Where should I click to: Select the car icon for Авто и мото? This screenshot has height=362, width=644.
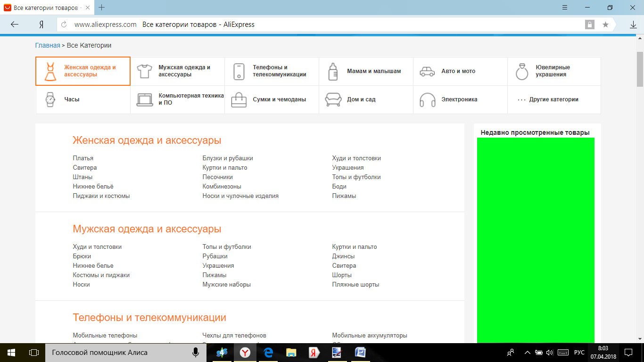[x=427, y=71]
